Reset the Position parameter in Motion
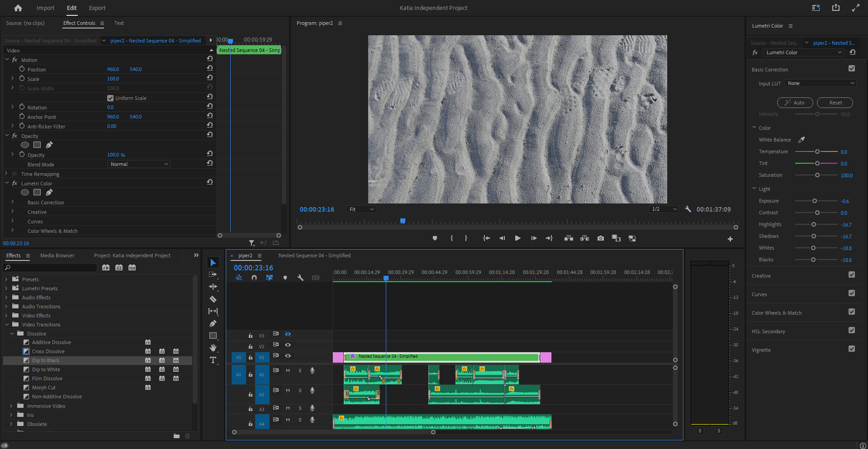Screen dimensions: 868x449 (210, 68)
